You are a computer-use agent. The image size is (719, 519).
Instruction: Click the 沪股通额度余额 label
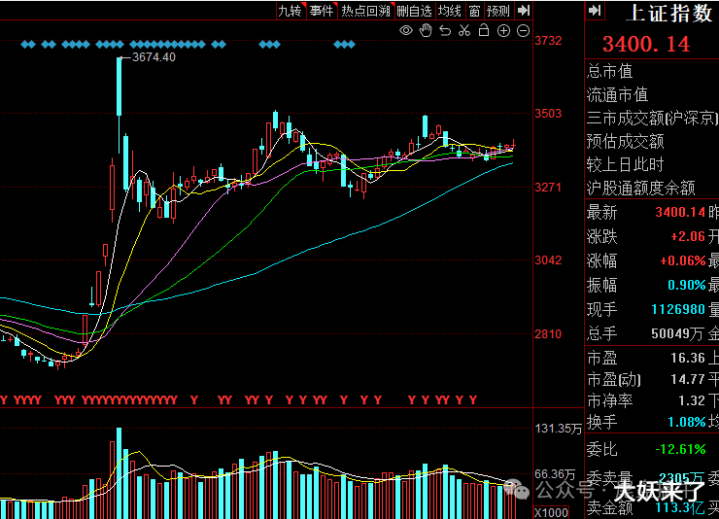click(x=641, y=188)
